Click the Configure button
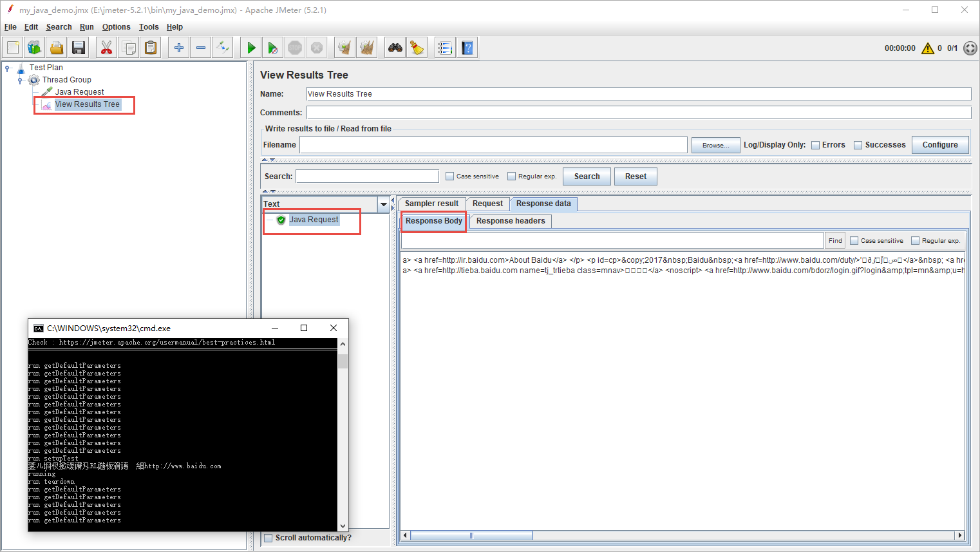 pyautogui.click(x=939, y=145)
